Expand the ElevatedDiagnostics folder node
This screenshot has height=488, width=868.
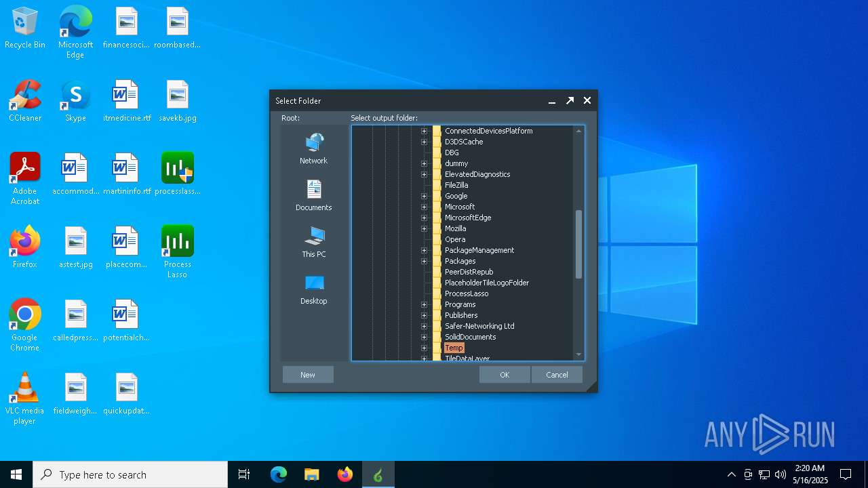(424, 174)
